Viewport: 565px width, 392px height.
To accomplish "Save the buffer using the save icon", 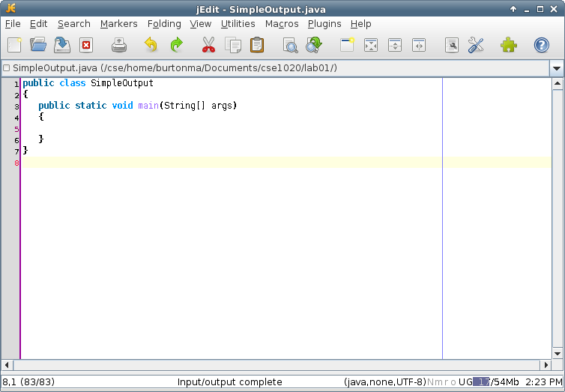I will (x=62, y=45).
